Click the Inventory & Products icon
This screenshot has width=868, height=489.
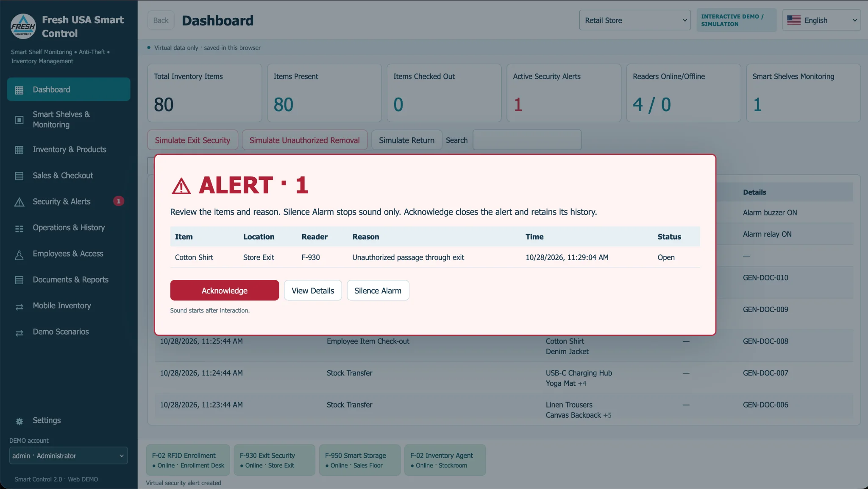[19, 150]
